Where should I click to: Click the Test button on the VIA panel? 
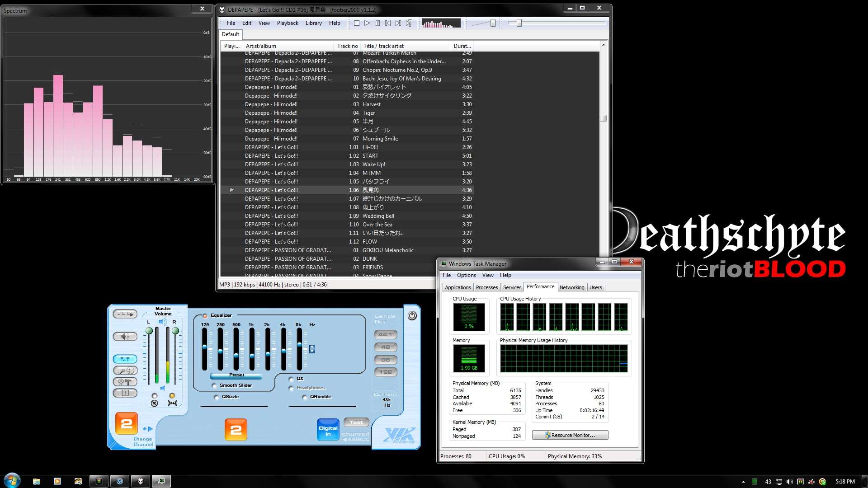pyautogui.click(x=356, y=422)
